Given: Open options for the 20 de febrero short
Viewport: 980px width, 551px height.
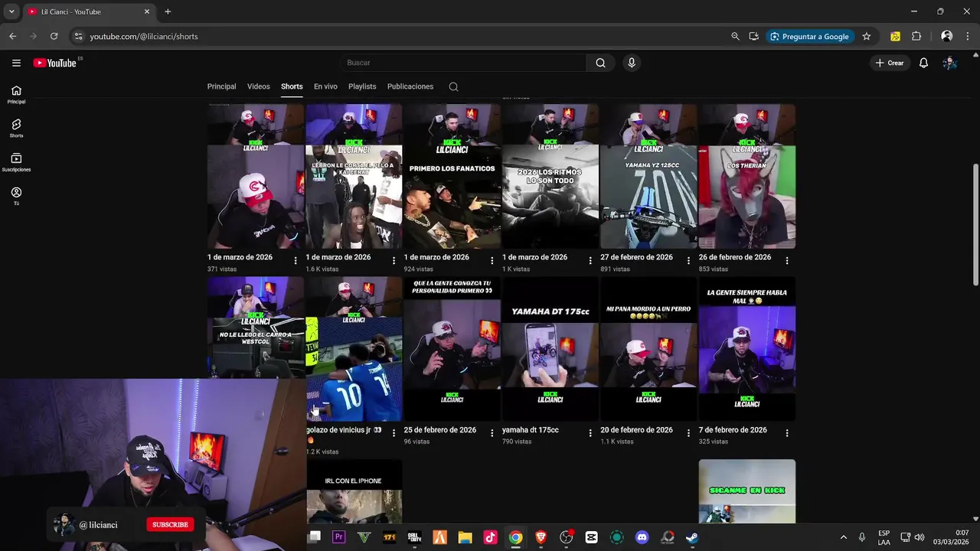Looking at the screenshot, I should coord(688,433).
